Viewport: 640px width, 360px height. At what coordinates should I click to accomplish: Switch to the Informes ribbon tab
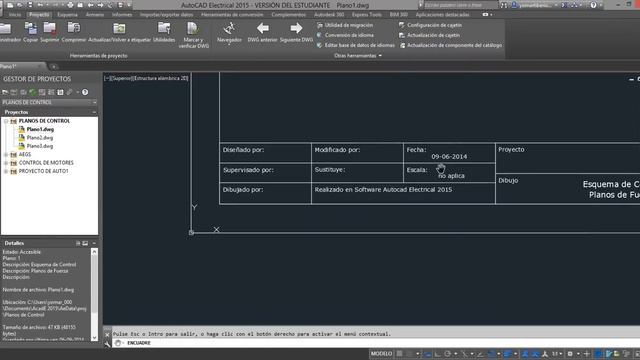tap(122, 15)
